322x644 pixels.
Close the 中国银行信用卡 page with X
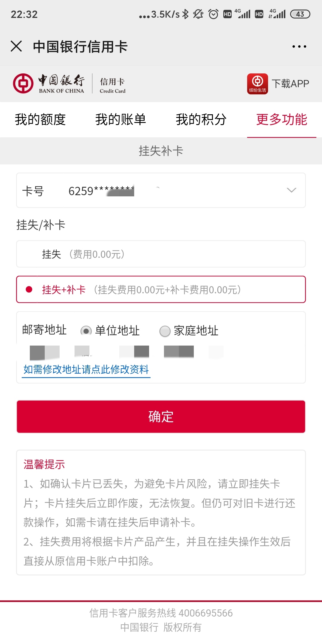click(x=16, y=46)
